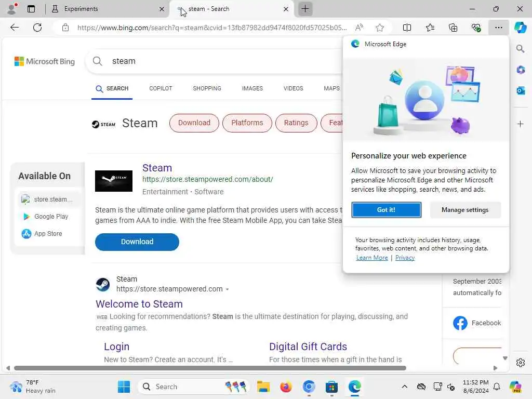Click the scroll right arrow
The height and width of the screenshot is (399, 532).
pyautogui.click(x=495, y=368)
